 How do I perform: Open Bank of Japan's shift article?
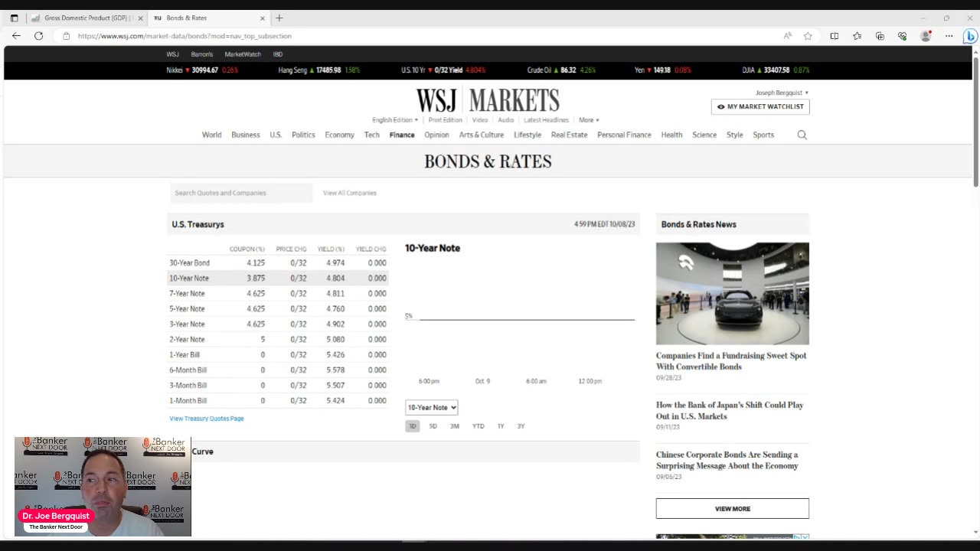point(730,410)
